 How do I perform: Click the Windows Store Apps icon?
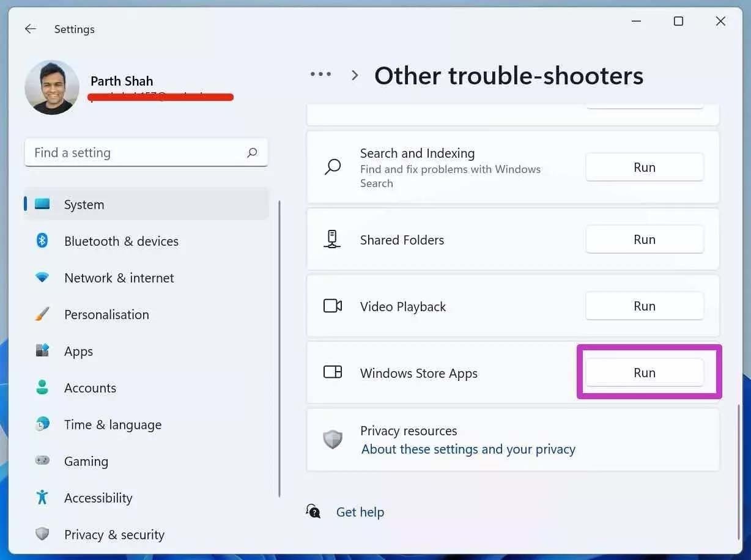click(x=333, y=372)
